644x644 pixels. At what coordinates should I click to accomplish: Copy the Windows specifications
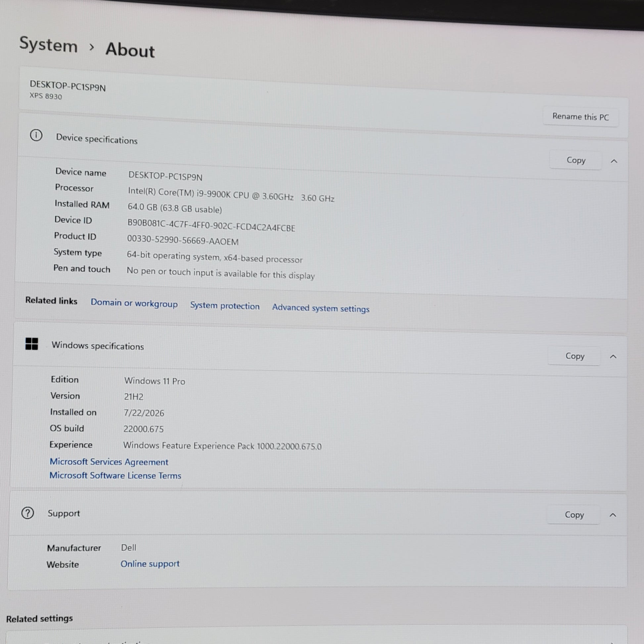click(575, 356)
